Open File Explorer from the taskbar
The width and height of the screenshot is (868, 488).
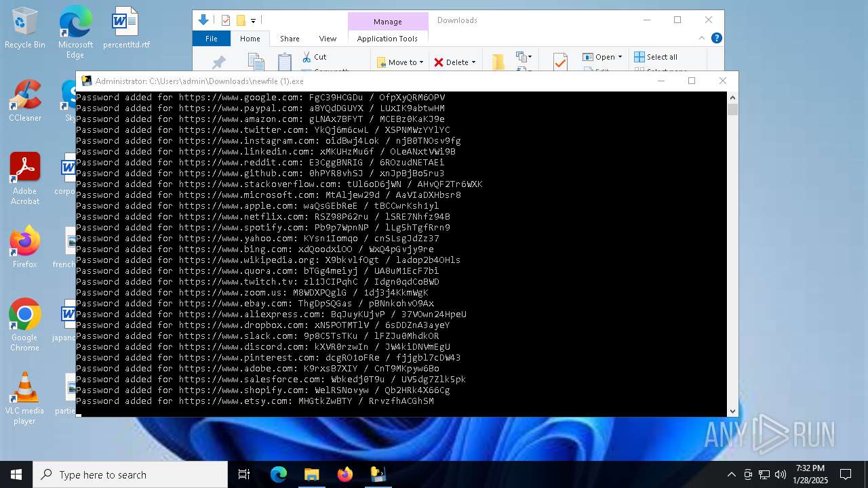311,474
